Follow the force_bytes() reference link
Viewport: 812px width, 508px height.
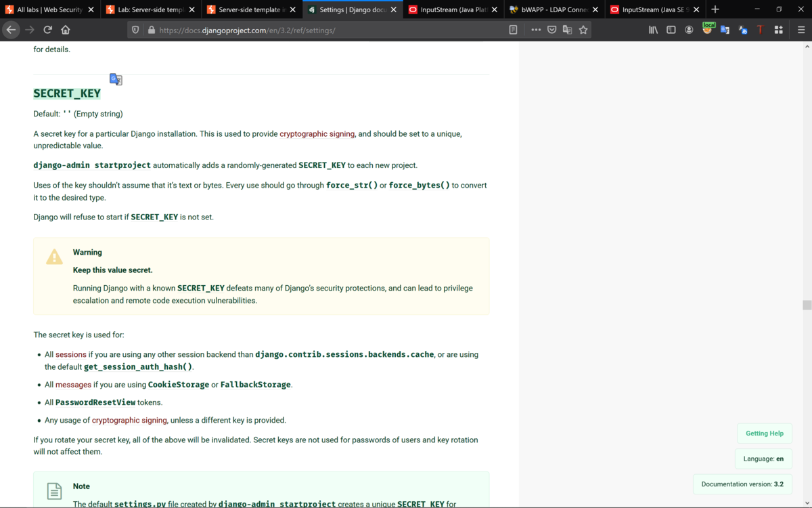coord(420,185)
